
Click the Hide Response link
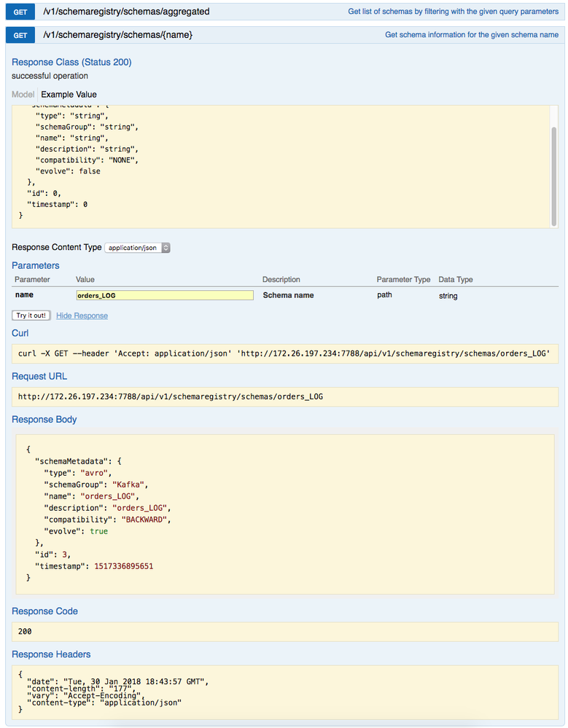click(x=82, y=316)
